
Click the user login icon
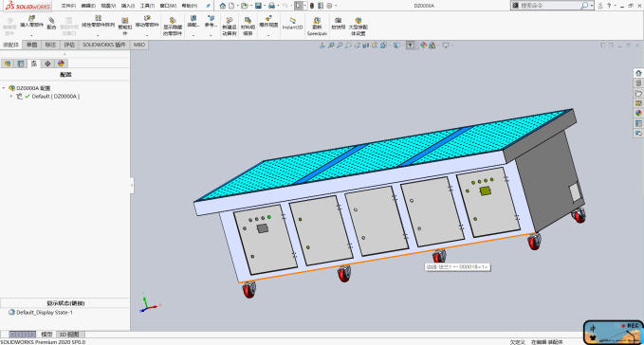[600, 6]
